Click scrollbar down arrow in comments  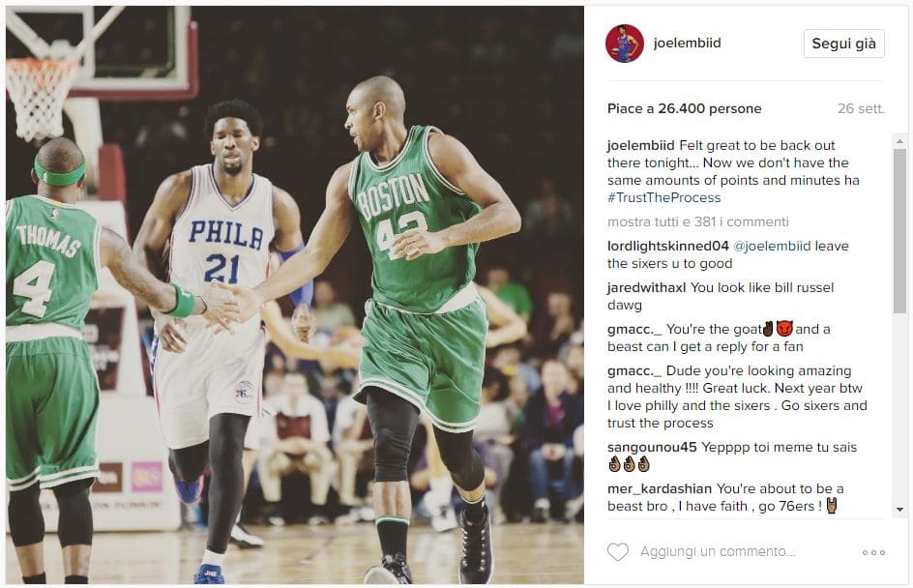(x=899, y=510)
